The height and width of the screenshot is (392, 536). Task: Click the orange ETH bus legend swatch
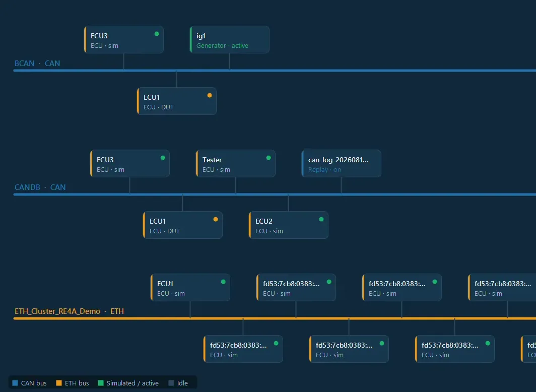click(59, 383)
